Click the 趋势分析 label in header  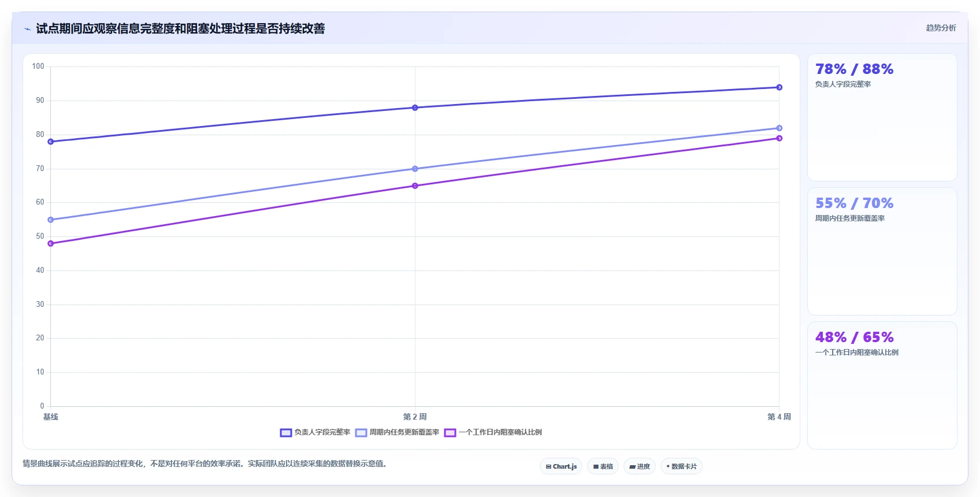tap(941, 28)
